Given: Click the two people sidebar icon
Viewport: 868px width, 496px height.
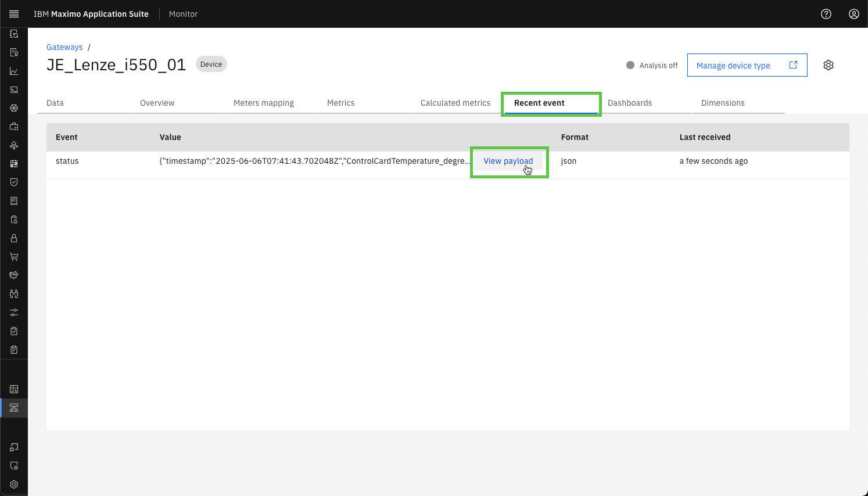Looking at the screenshot, I should pyautogui.click(x=14, y=294).
